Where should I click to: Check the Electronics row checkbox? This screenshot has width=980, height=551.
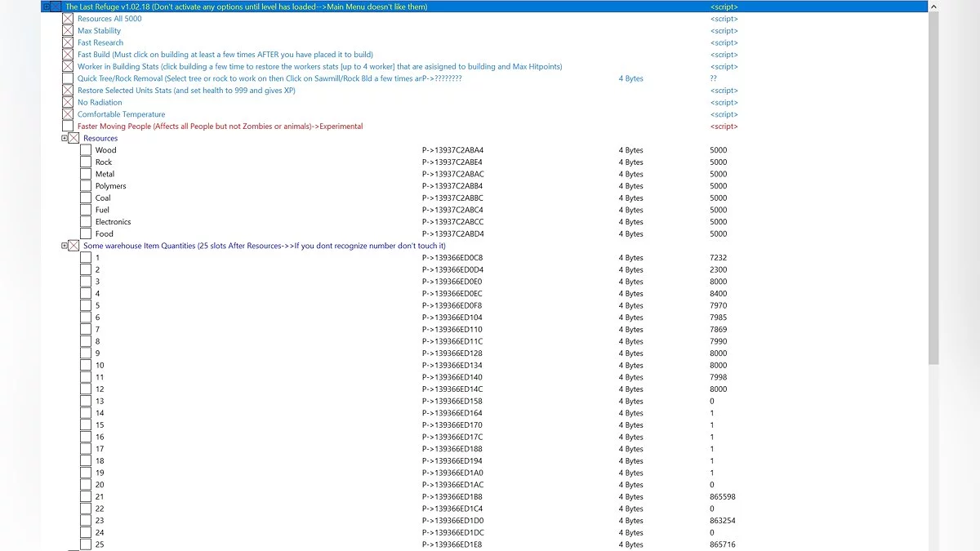pyautogui.click(x=86, y=222)
